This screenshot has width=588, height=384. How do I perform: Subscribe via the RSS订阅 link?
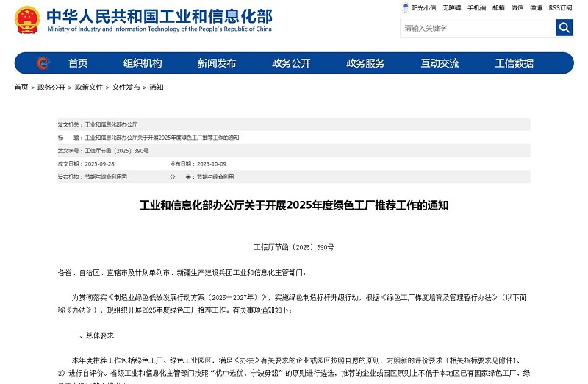coord(560,8)
